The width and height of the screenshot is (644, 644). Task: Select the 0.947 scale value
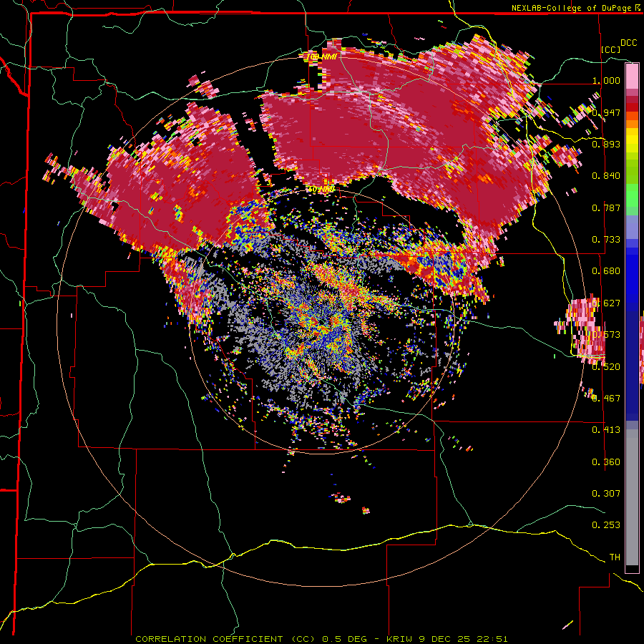point(606,112)
